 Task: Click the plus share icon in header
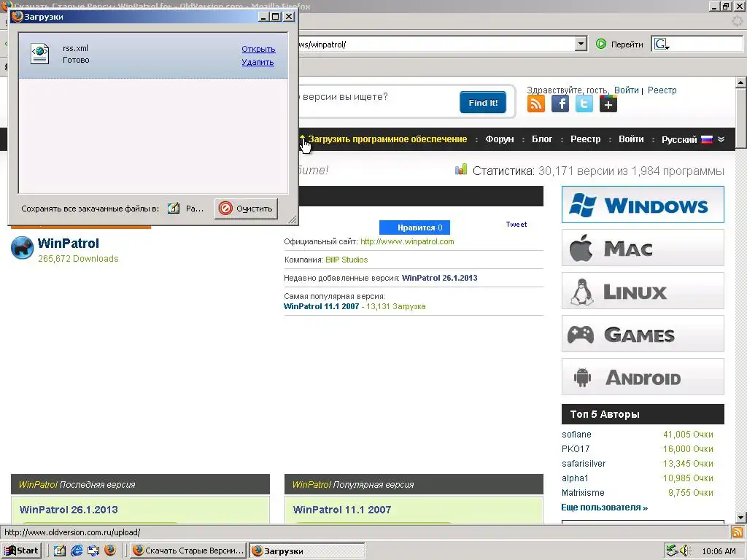pyautogui.click(x=608, y=104)
